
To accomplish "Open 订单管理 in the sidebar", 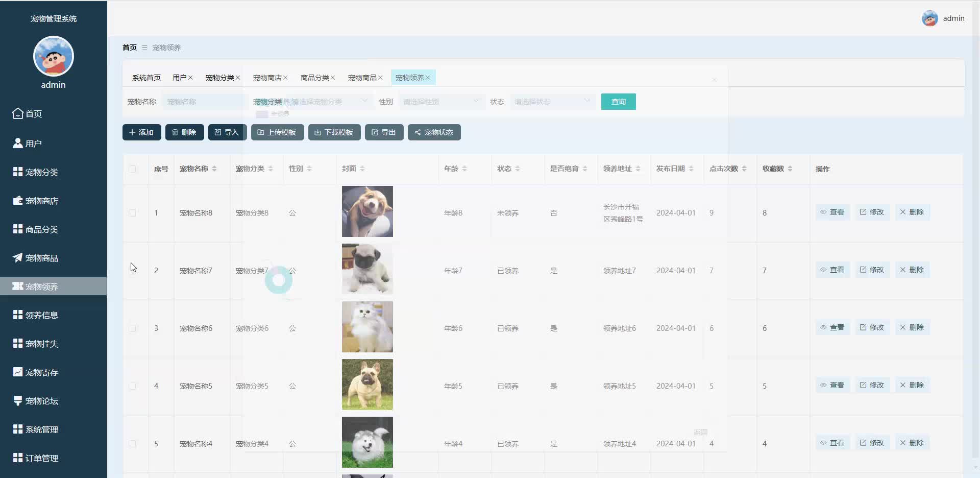I will [42, 458].
